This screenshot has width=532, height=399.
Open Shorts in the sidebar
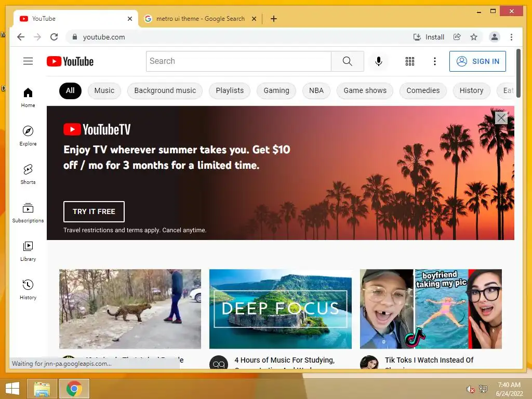point(28,175)
